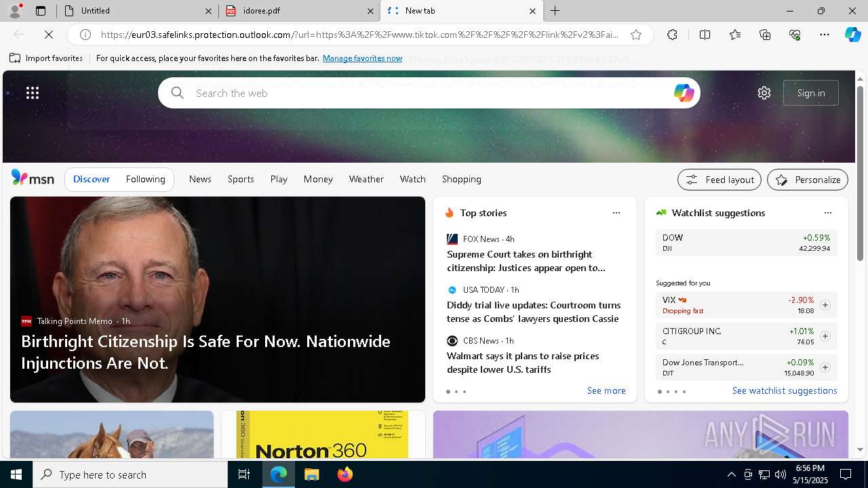Viewport: 868px width, 488px height.
Task: Click the browser address bar URL
Action: [x=359, y=35]
